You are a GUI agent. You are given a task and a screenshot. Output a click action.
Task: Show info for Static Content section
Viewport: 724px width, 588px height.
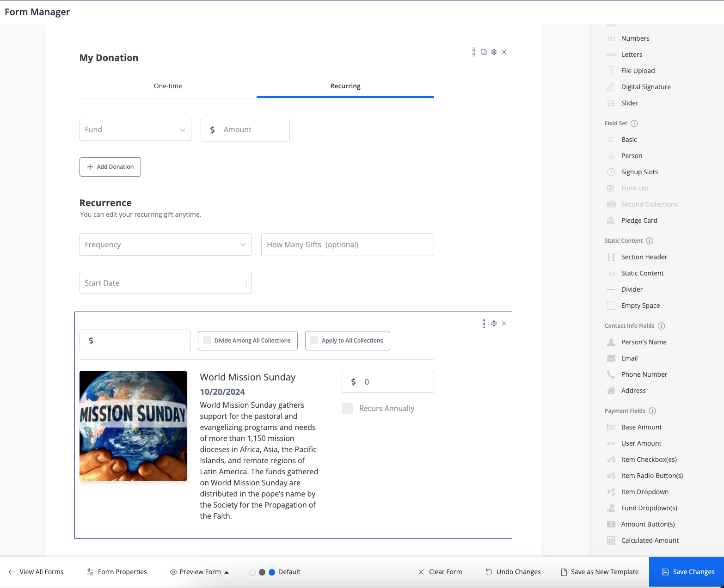650,241
